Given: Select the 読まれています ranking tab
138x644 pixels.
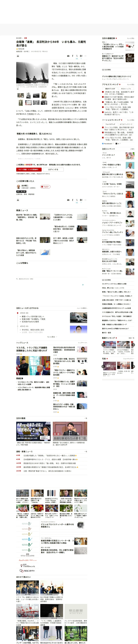Looking at the screenshot, I should [x=110, y=89].
